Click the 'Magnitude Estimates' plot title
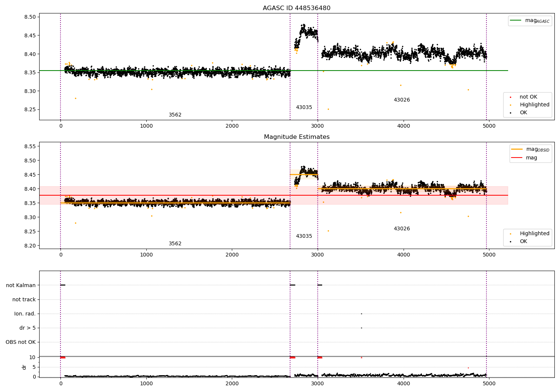Viewport: 560px width, 392px height. (x=296, y=137)
